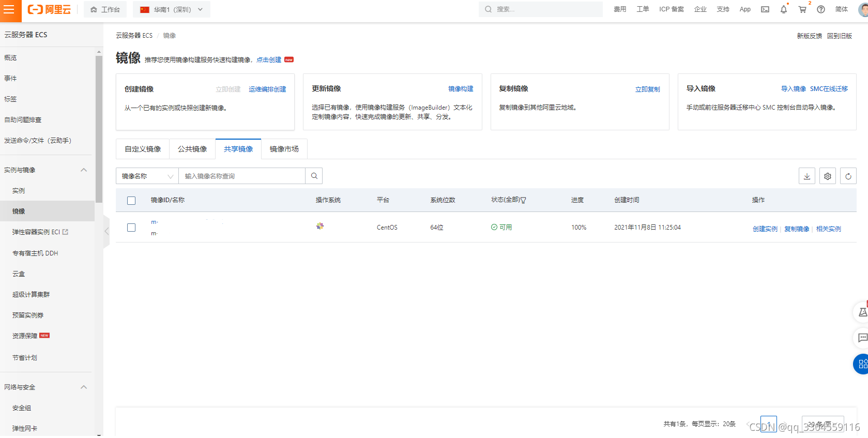The width and height of the screenshot is (868, 438).
Task: Open the column settings gear
Action: (x=828, y=176)
